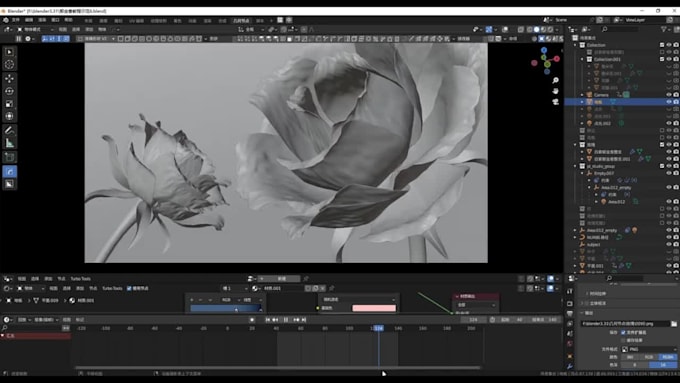The width and height of the screenshot is (680, 383).
Task: Select the Add Cube tool
Action: tap(9, 157)
